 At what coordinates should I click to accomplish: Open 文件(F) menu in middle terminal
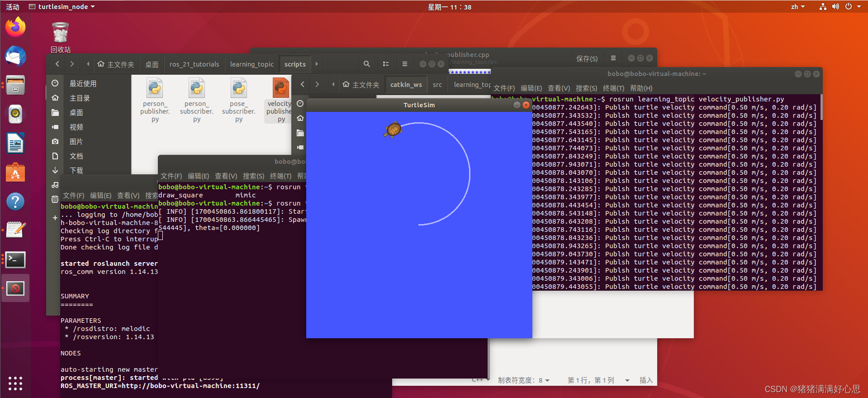(x=171, y=176)
